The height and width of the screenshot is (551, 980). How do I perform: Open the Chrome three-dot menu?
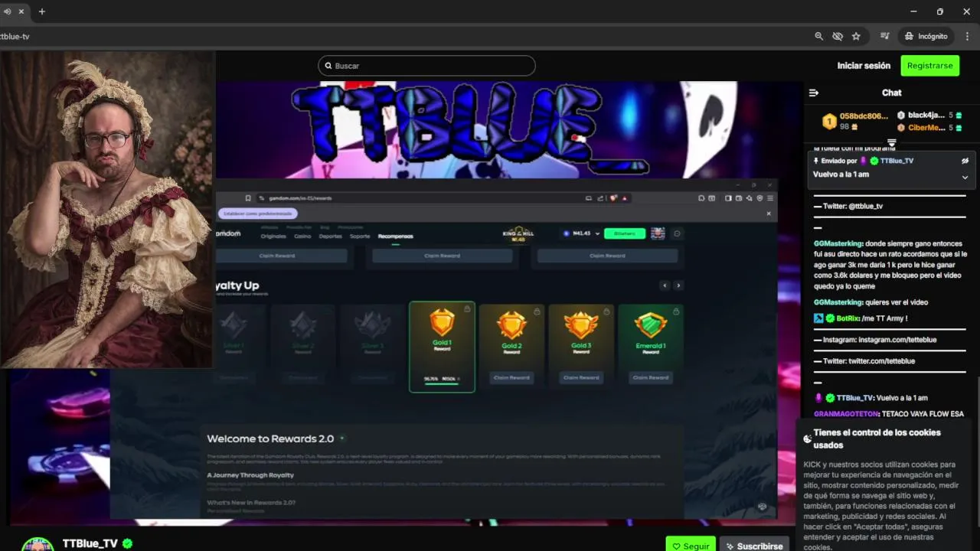966,36
